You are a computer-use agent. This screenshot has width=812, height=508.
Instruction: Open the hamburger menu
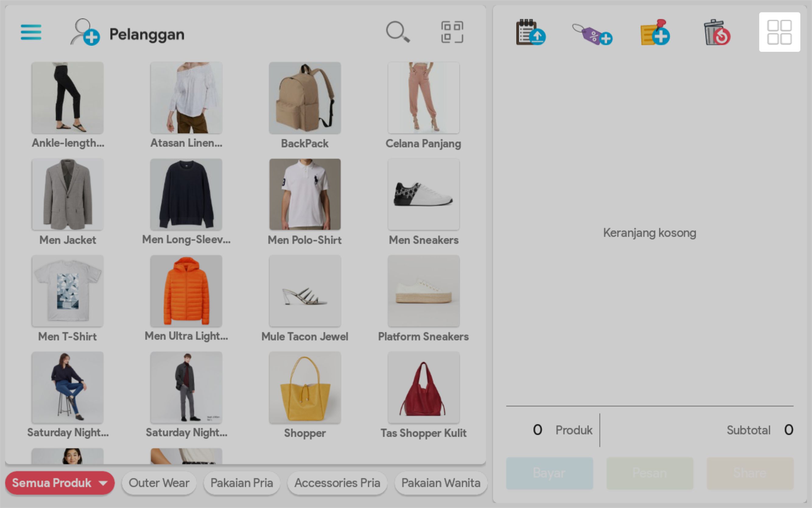click(31, 32)
